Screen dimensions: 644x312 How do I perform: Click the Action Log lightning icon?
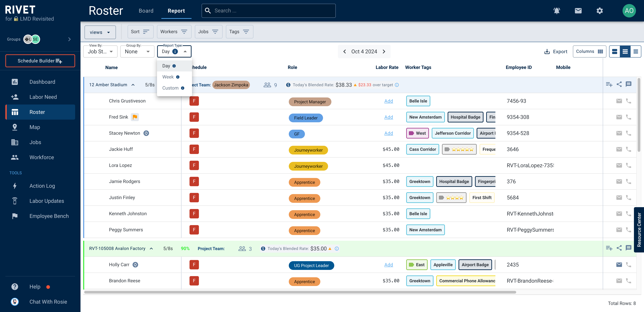tap(15, 186)
